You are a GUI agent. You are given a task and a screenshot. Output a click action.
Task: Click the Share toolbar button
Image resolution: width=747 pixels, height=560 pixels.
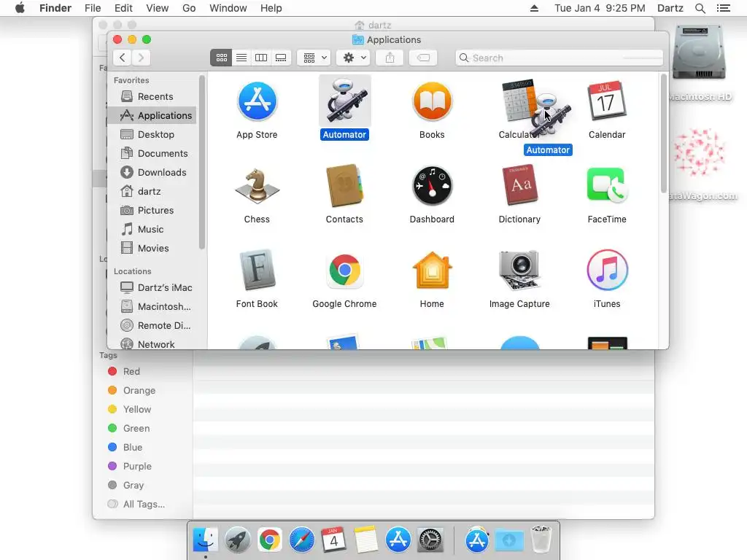390,58
